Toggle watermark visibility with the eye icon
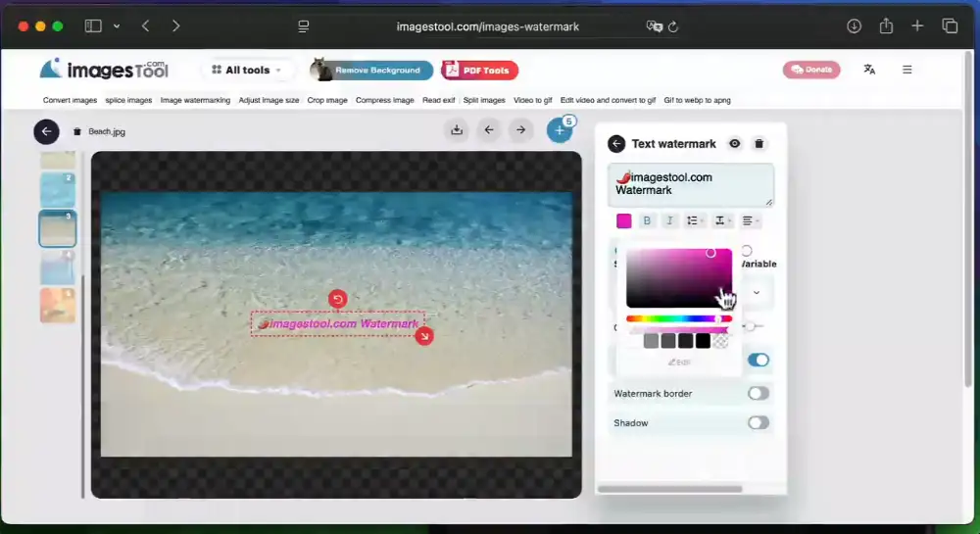Image resolution: width=980 pixels, height=534 pixels. point(735,144)
